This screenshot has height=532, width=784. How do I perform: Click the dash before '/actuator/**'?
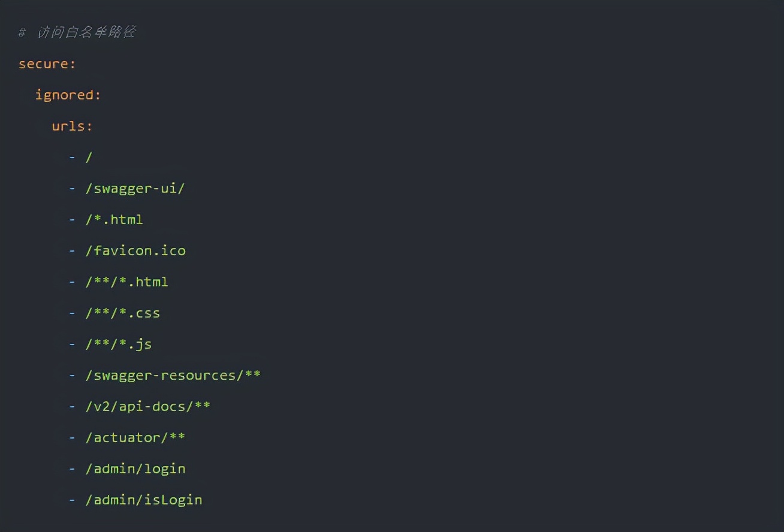(73, 437)
